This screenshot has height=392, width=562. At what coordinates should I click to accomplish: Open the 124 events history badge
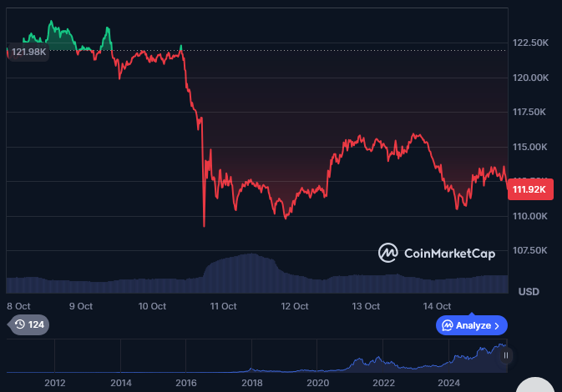tap(28, 324)
